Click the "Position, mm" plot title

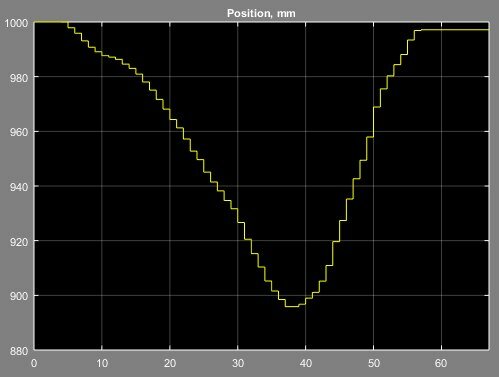(261, 13)
